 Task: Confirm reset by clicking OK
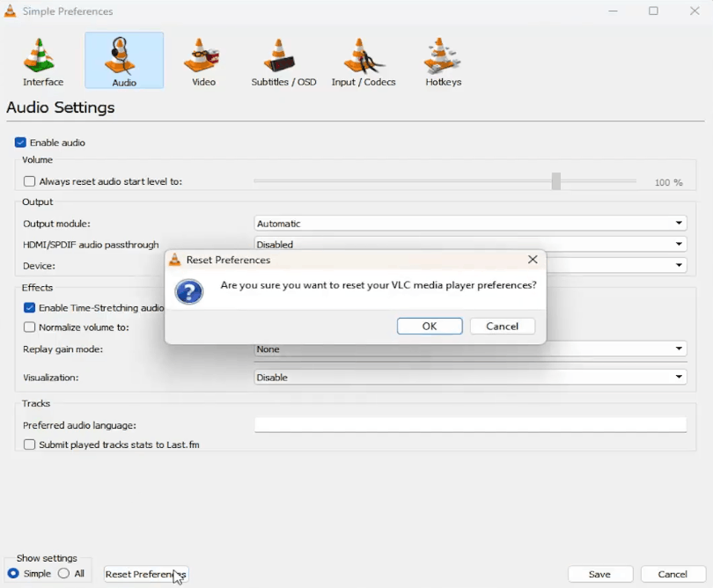pyautogui.click(x=430, y=326)
